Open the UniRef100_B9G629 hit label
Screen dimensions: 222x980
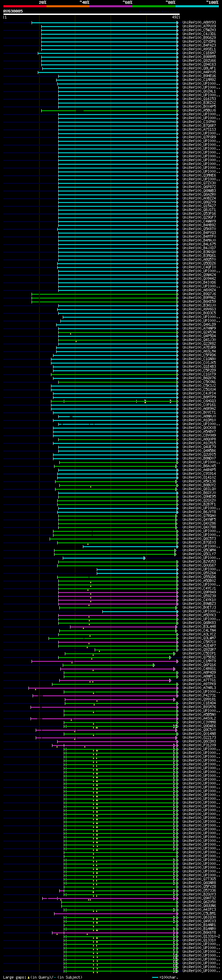[199, 38]
